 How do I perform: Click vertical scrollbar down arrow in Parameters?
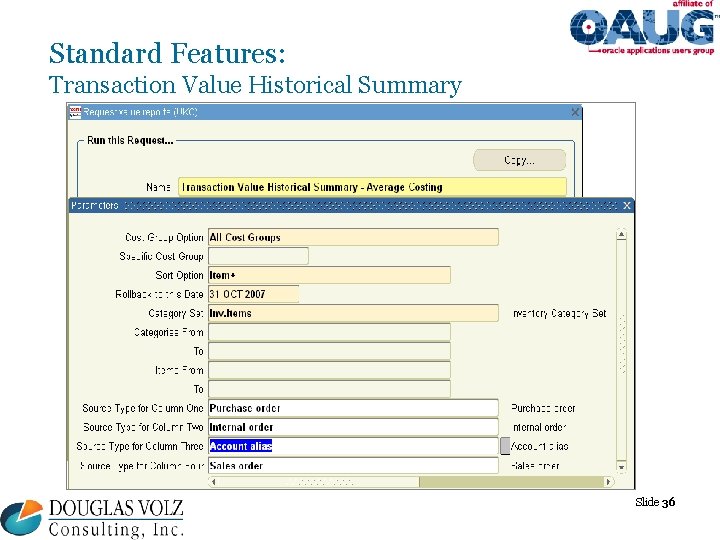pos(621,467)
